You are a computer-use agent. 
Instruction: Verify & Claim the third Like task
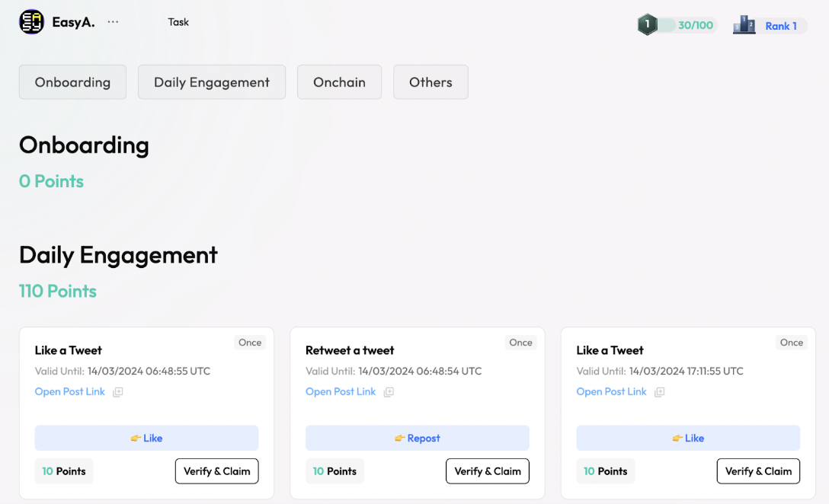click(x=758, y=471)
